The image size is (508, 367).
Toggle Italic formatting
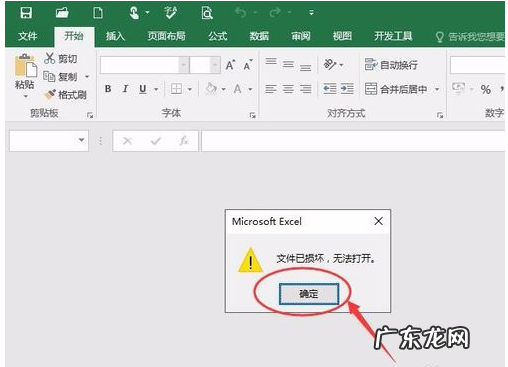pos(125,89)
